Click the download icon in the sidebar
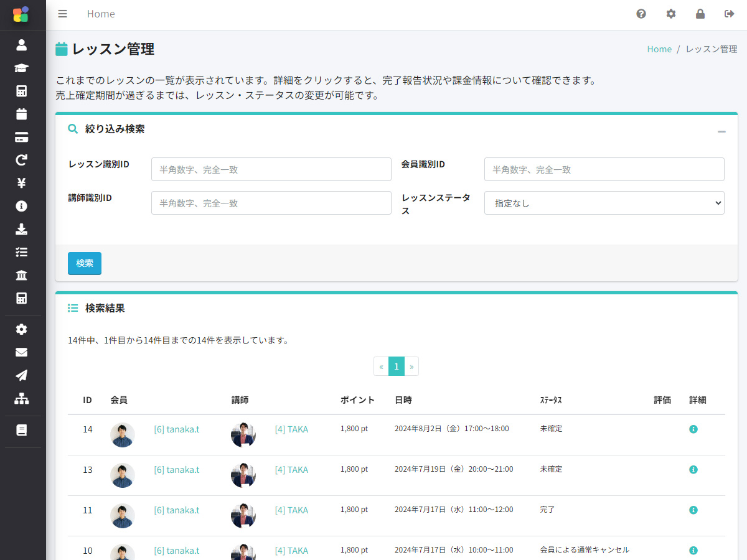The height and width of the screenshot is (560, 747). tap(22, 229)
